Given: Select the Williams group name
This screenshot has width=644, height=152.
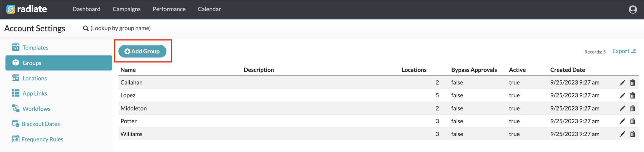Looking at the screenshot, I should coord(131,134).
